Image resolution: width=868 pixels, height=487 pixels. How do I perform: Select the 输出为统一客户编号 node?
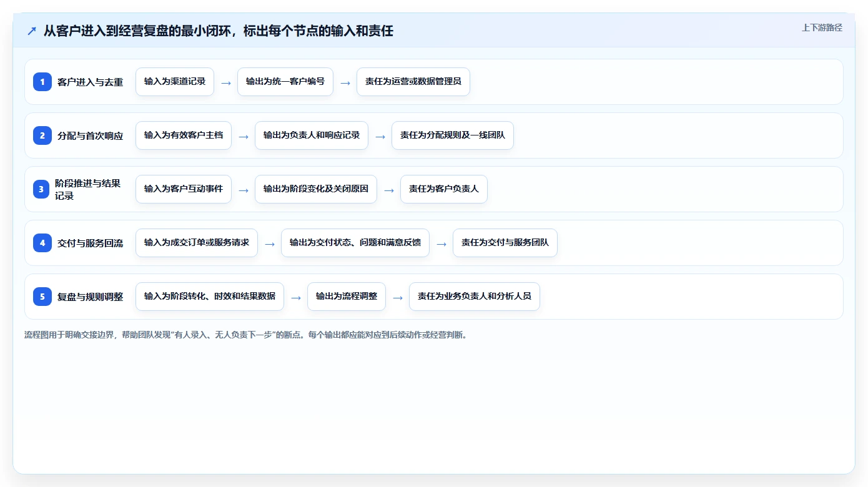(285, 82)
